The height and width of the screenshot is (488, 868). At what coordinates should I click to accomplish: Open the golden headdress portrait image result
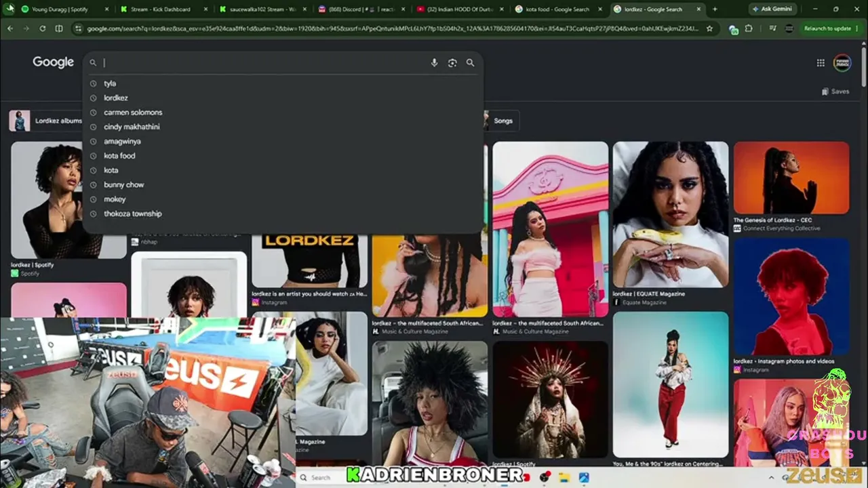click(551, 399)
